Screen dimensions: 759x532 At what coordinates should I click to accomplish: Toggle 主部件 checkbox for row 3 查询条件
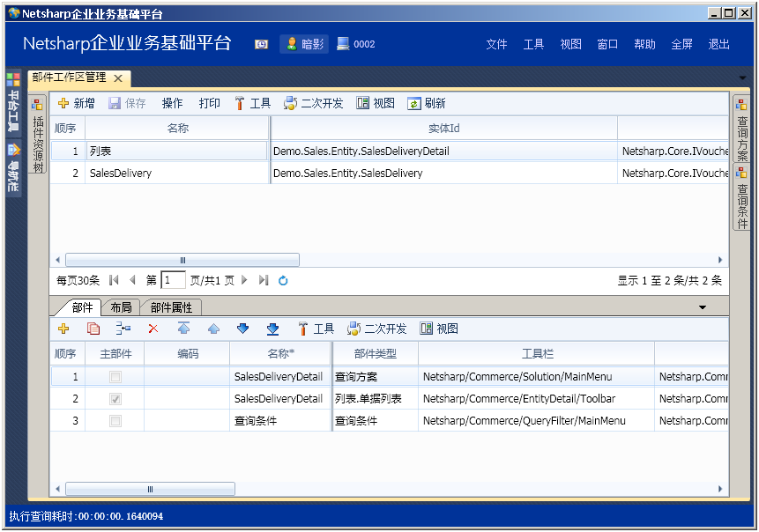click(x=115, y=421)
